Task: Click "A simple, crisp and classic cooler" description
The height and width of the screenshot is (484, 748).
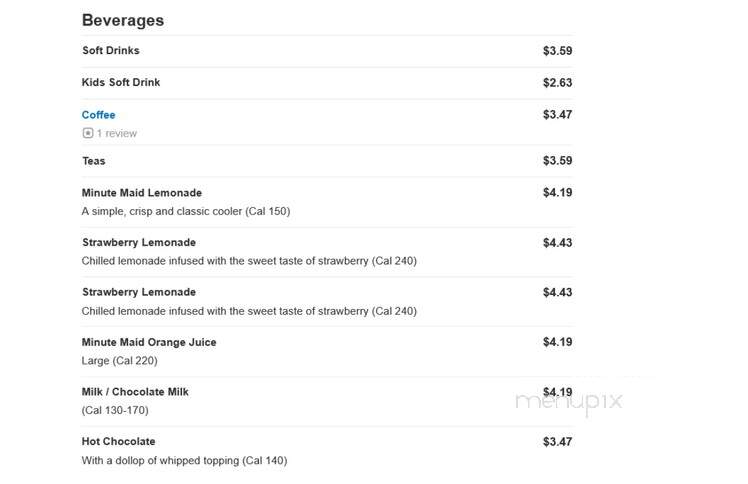Action: coord(162,211)
